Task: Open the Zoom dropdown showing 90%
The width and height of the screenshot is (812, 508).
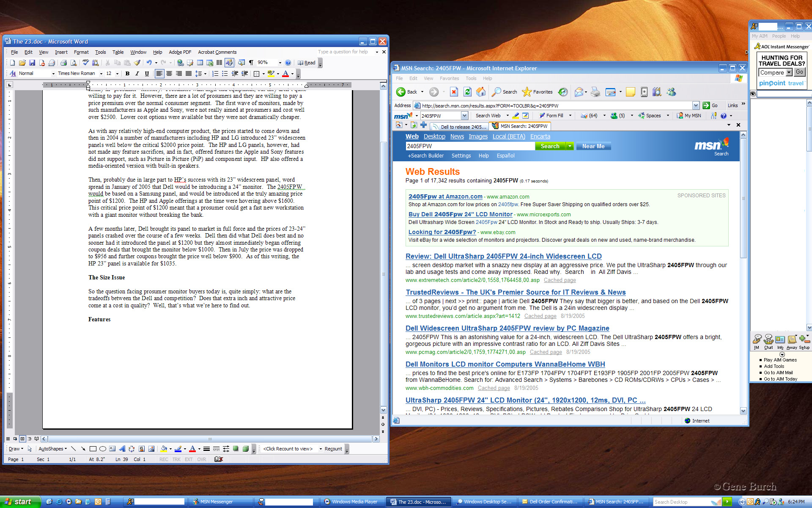Action: [280, 63]
